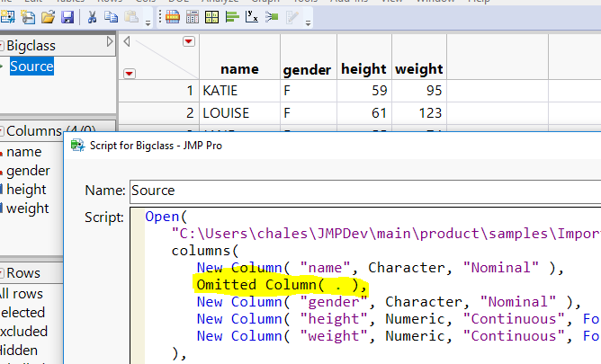Click the file path string in the script
The width and height of the screenshot is (601, 364).
click(x=386, y=234)
